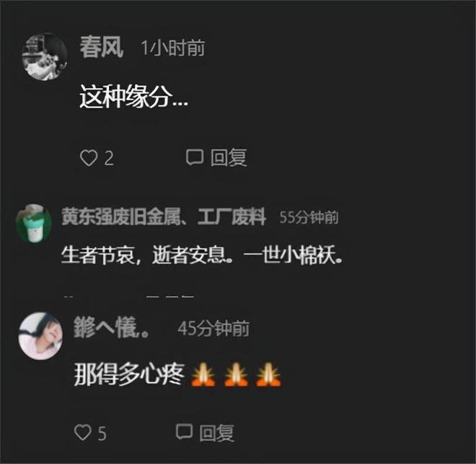Click like count 2 beside heart
The image size is (476, 464).
109,158
